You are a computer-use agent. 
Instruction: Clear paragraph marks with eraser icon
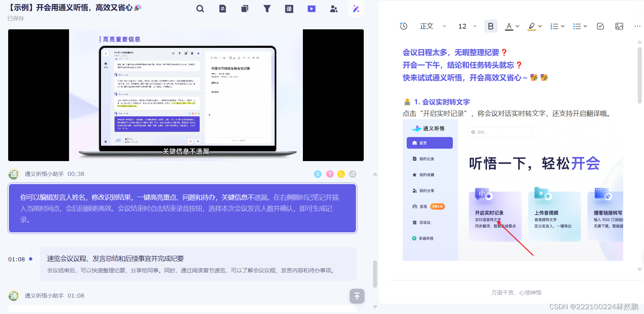tap(353, 174)
